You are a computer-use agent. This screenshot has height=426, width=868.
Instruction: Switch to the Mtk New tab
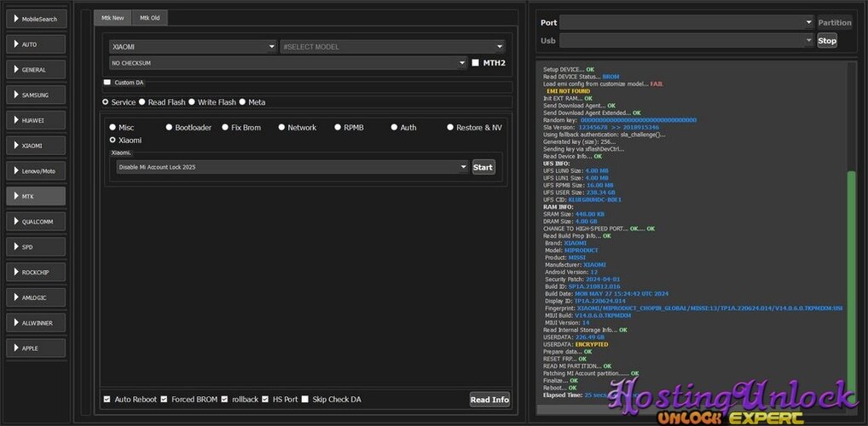click(113, 18)
